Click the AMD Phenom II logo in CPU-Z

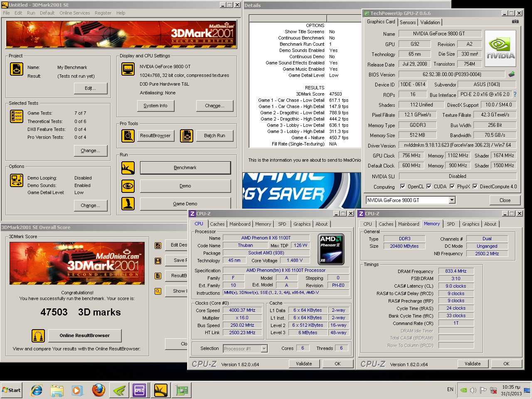click(x=331, y=249)
